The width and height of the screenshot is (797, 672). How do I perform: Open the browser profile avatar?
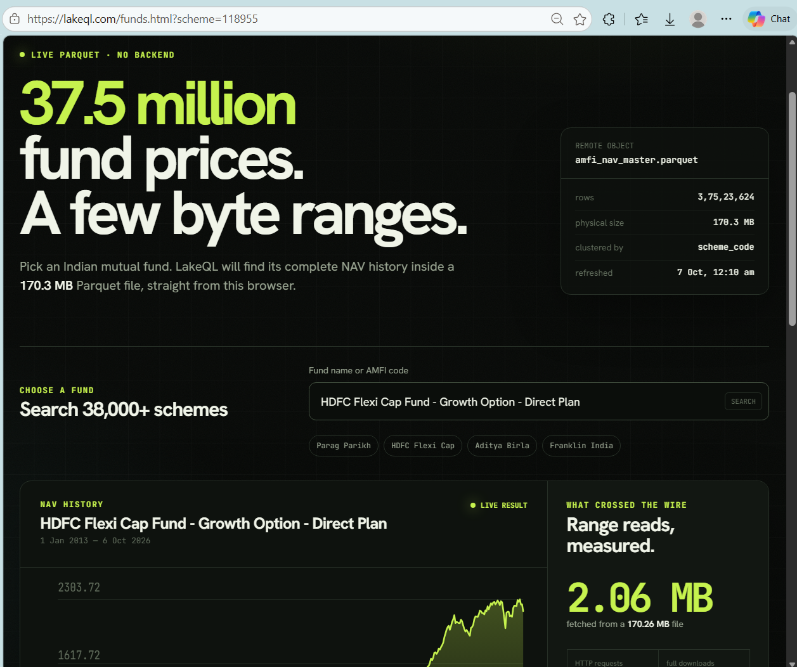pyautogui.click(x=698, y=19)
